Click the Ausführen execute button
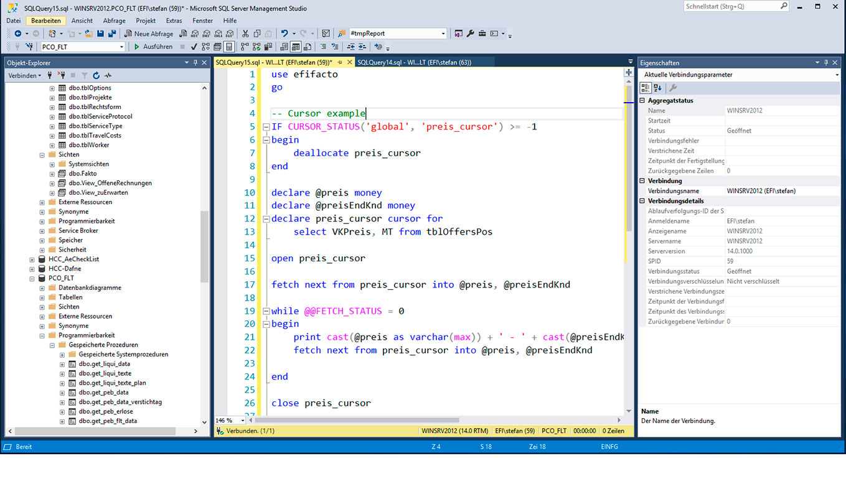 click(x=153, y=47)
